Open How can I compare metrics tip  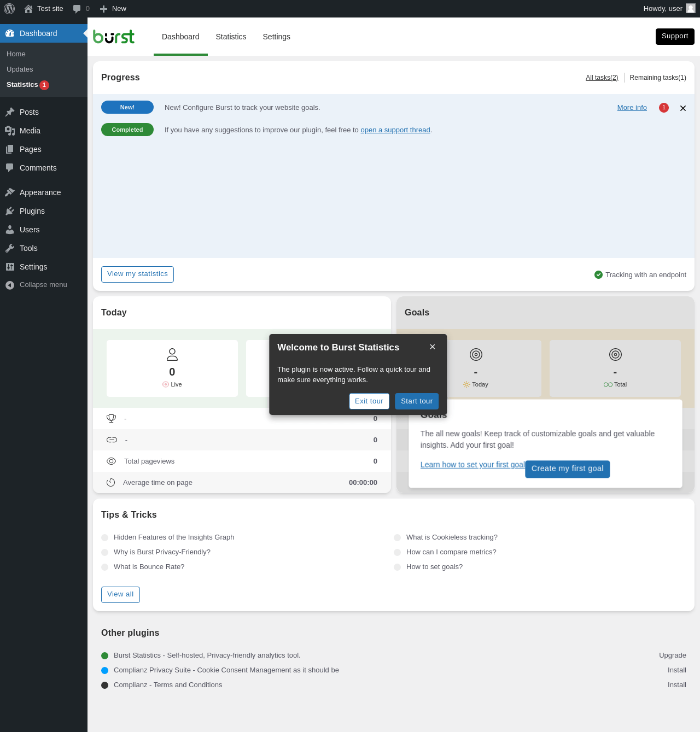[x=451, y=552]
